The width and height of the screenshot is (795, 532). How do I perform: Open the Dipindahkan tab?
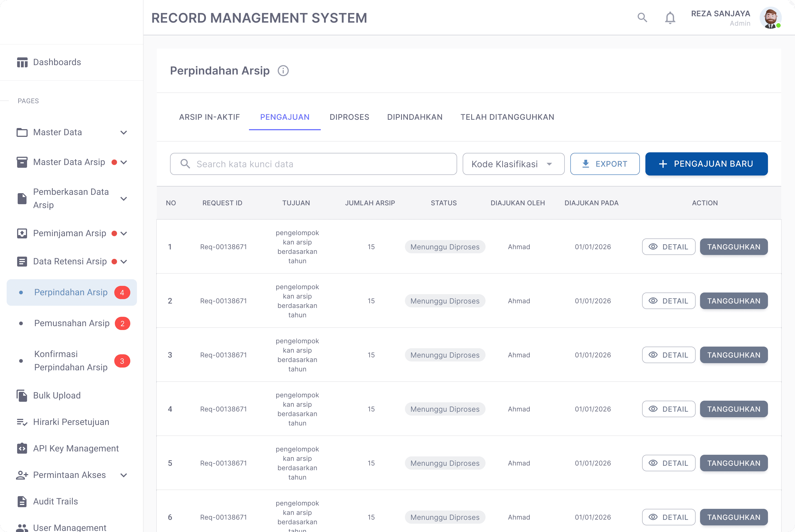415,117
